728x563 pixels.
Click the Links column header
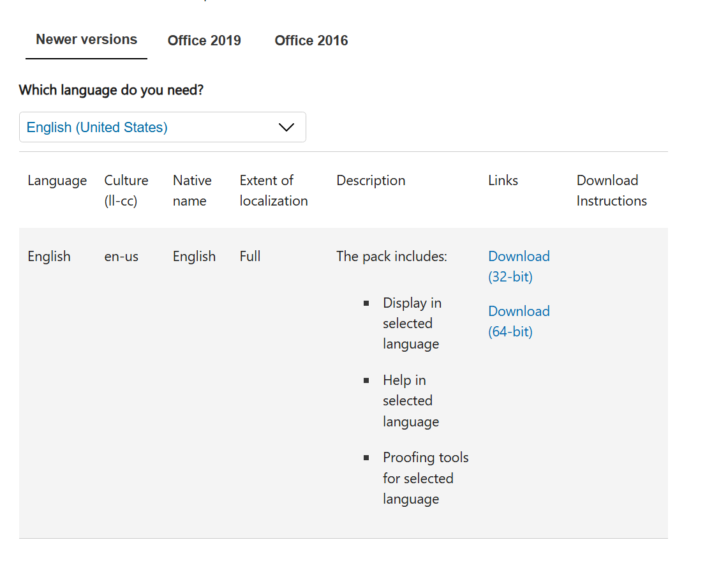click(x=503, y=181)
